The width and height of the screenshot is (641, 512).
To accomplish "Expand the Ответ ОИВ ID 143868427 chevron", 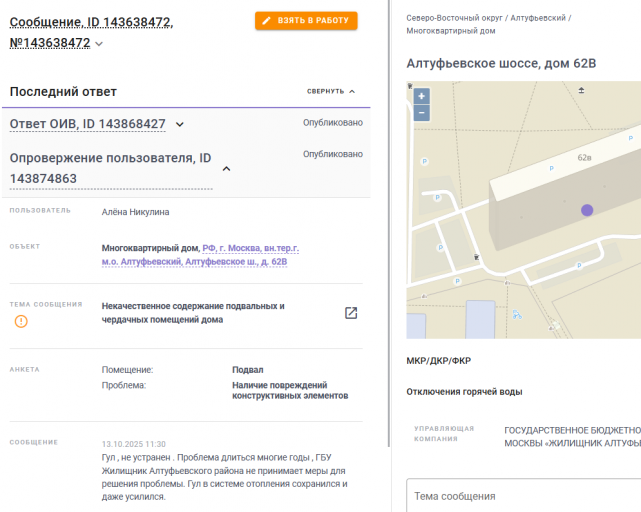I will click(180, 124).
